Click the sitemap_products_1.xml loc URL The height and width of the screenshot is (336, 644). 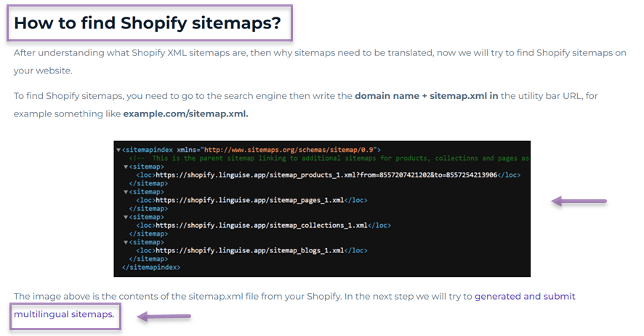tap(326, 175)
